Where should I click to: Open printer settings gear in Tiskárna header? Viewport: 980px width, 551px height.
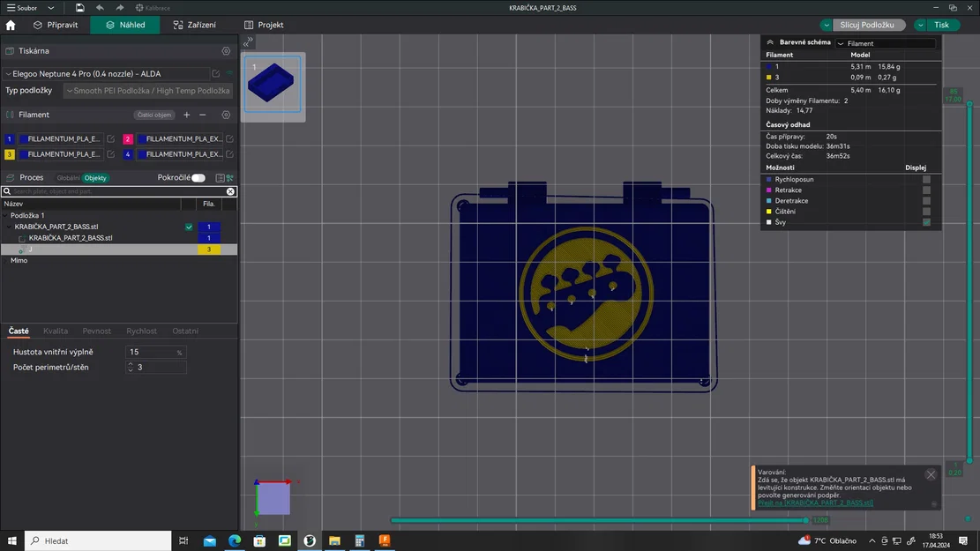[226, 51]
